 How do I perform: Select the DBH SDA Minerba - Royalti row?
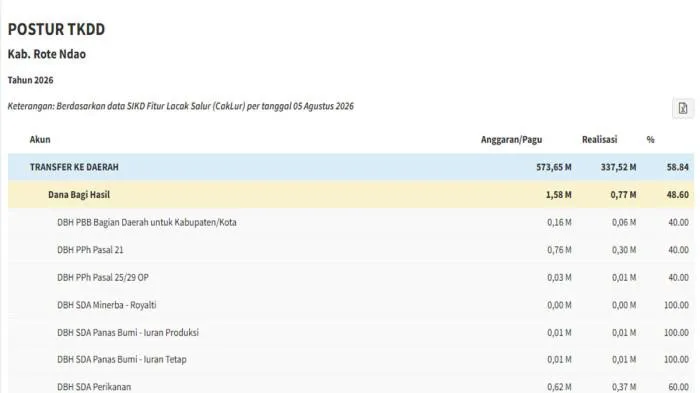[x=351, y=305]
